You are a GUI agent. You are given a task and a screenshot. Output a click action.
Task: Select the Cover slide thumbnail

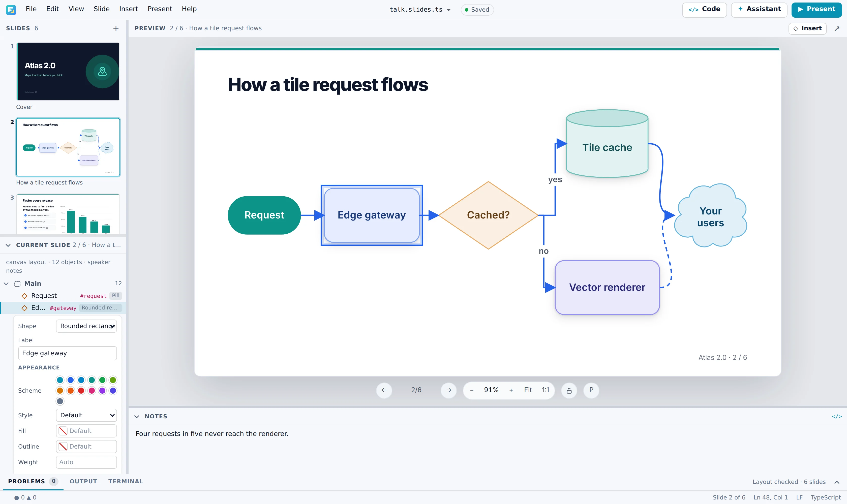[x=68, y=71]
